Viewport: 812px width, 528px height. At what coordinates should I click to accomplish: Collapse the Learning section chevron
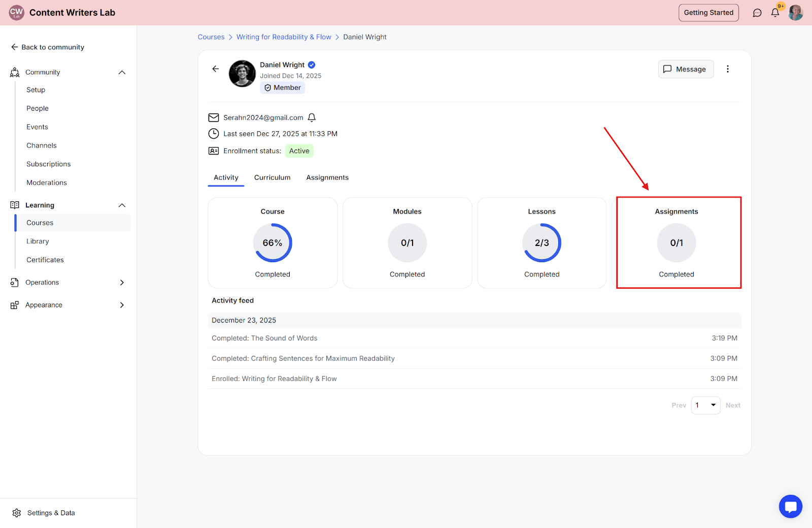click(x=122, y=205)
